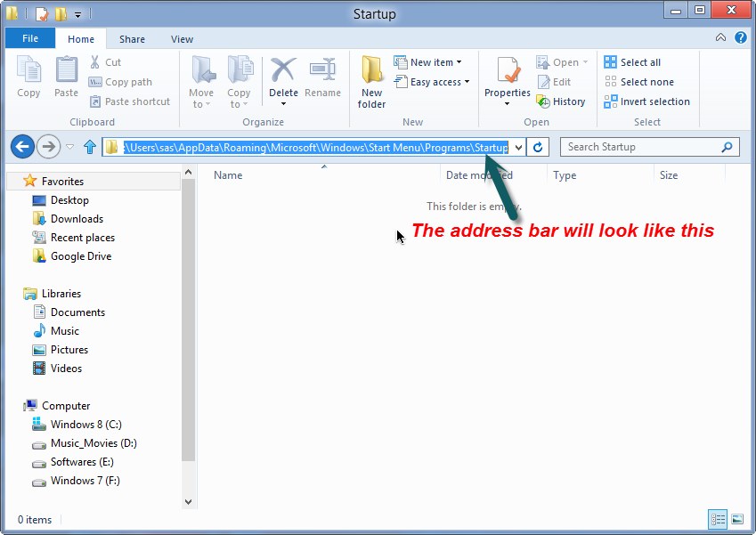Select Computer in the navigation pane
The image size is (756, 535).
point(66,406)
